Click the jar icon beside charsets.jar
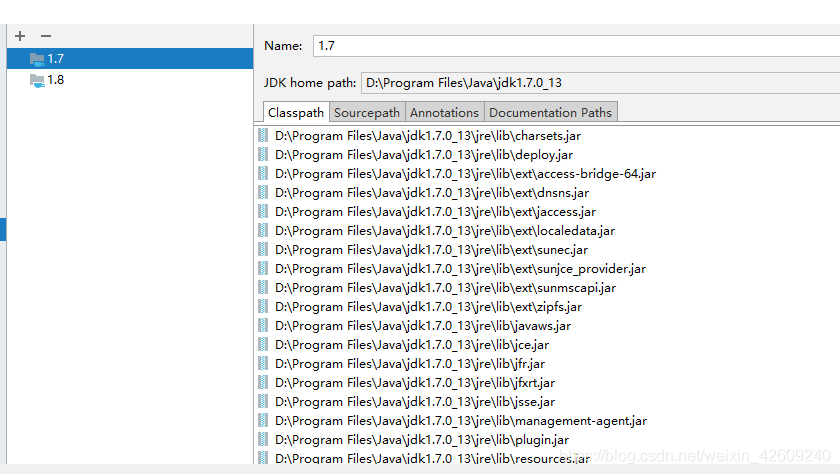This screenshot has width=840, height=474. [x=263, y=136]
